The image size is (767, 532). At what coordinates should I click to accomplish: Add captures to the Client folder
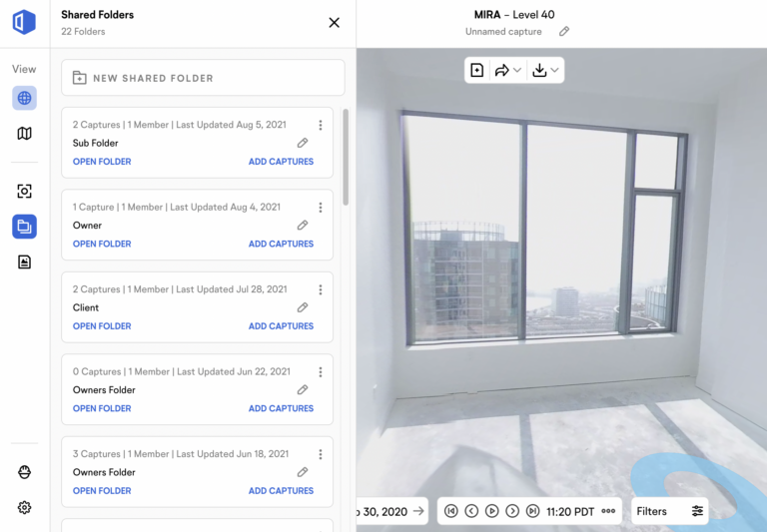[x=281, y=326]
